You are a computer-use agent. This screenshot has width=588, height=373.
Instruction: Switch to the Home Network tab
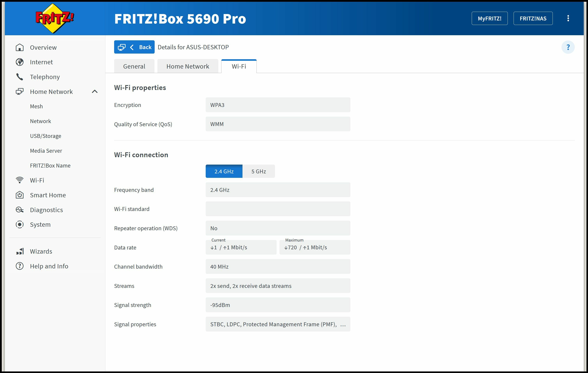188,66
